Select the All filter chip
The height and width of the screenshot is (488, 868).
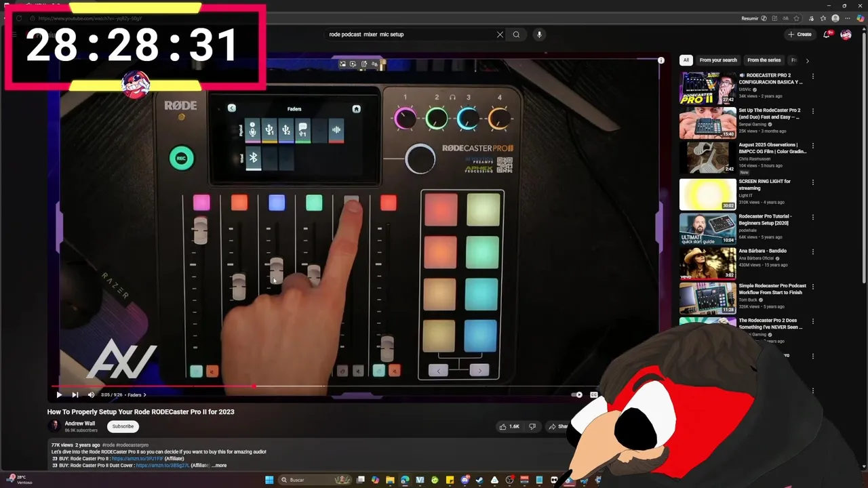point(686,60)
